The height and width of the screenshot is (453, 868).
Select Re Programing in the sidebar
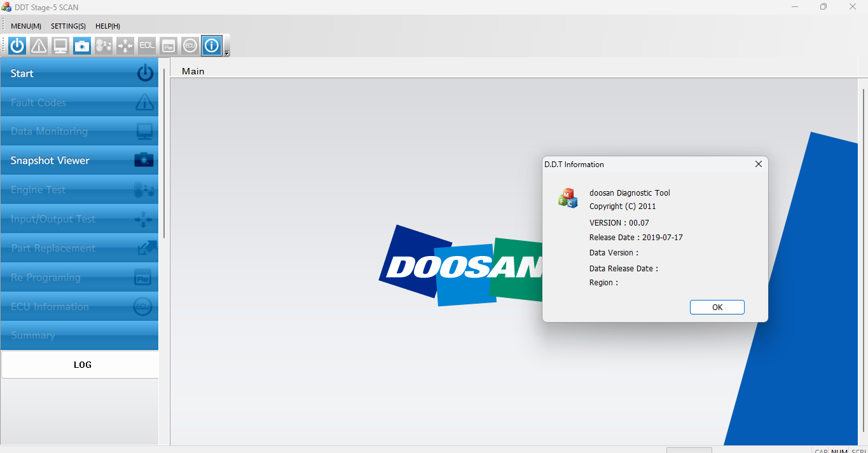[x=79, y=278]
